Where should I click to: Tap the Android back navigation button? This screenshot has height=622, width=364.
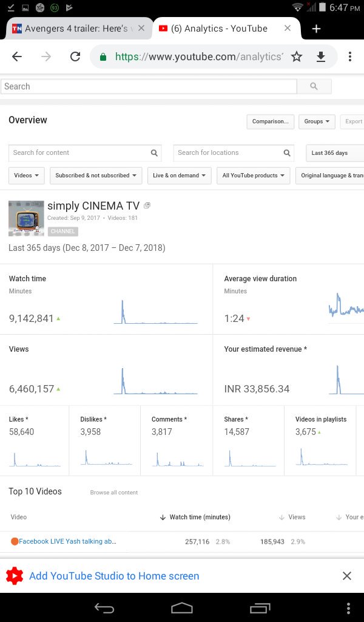[104, 608]
